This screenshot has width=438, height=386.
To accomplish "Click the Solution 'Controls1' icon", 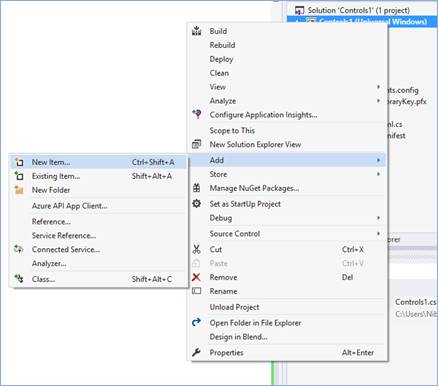I will point(300,10).
